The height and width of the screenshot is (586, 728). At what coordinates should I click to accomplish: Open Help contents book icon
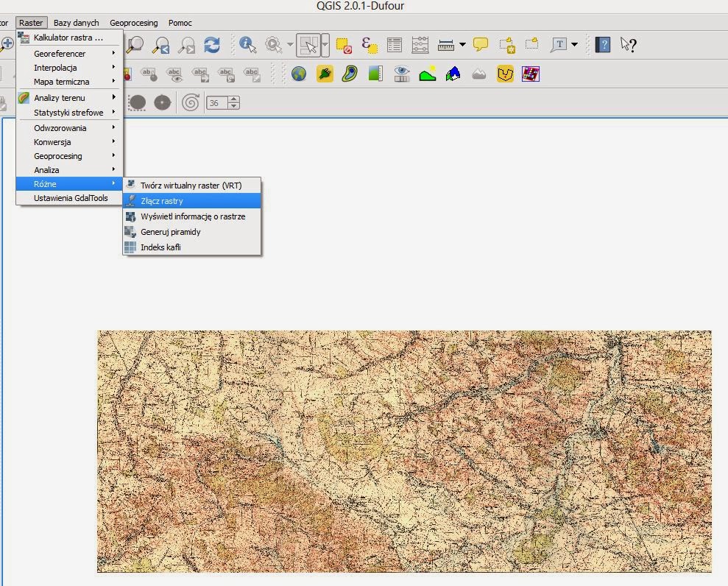coord(603,45)
